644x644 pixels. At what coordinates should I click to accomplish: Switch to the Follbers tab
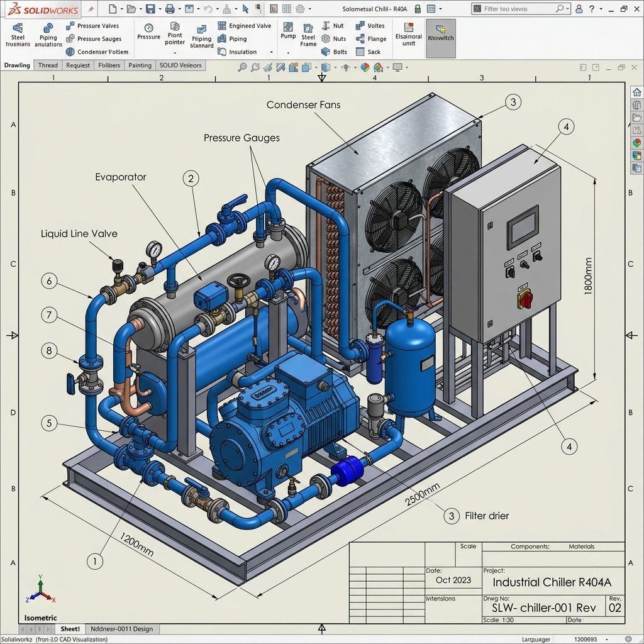tap(109, 65)
